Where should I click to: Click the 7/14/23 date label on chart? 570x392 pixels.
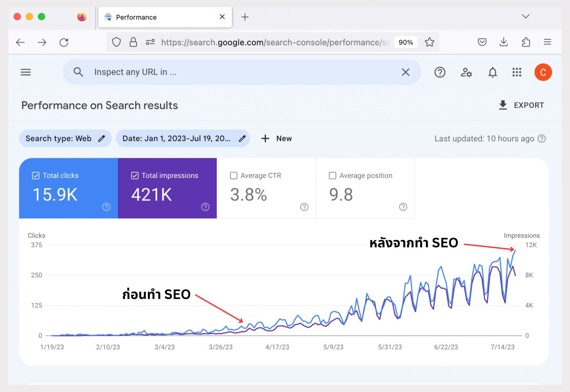[502, 347]
